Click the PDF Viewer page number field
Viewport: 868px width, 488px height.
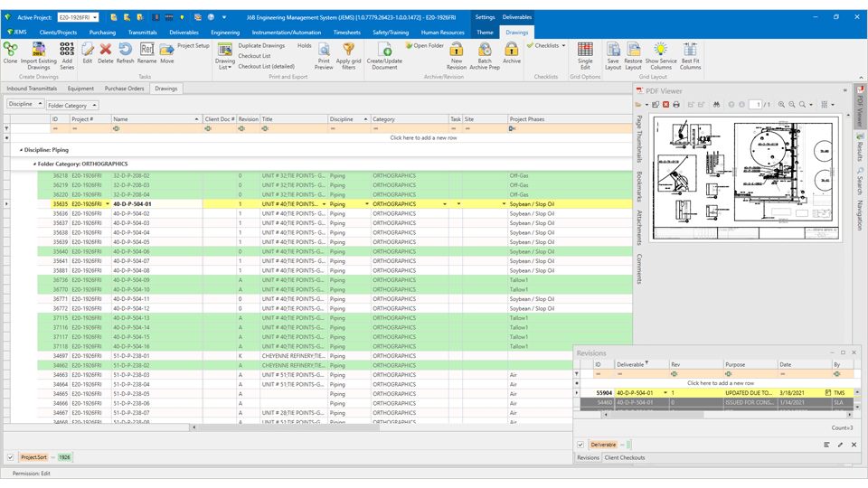[756, 105]
